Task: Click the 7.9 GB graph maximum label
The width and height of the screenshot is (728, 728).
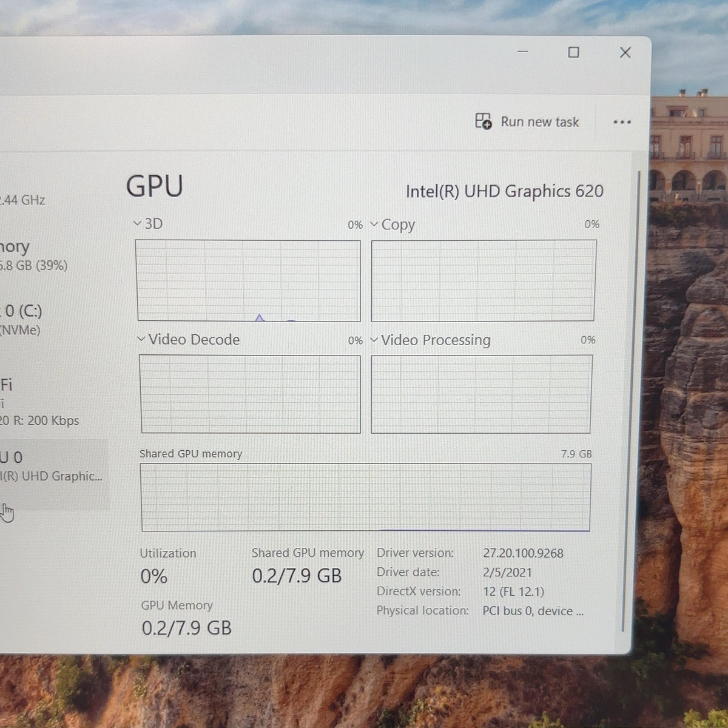Action: click(576, 454)
